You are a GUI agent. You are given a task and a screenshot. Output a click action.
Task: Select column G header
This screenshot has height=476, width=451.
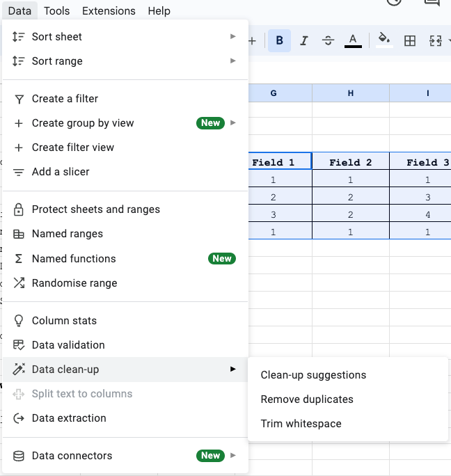[x=280, y=93]
